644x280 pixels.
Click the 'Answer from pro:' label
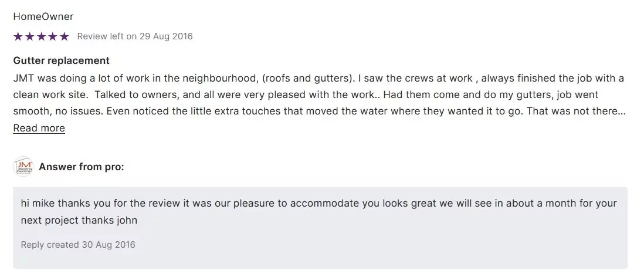click(x=82, y=167)
